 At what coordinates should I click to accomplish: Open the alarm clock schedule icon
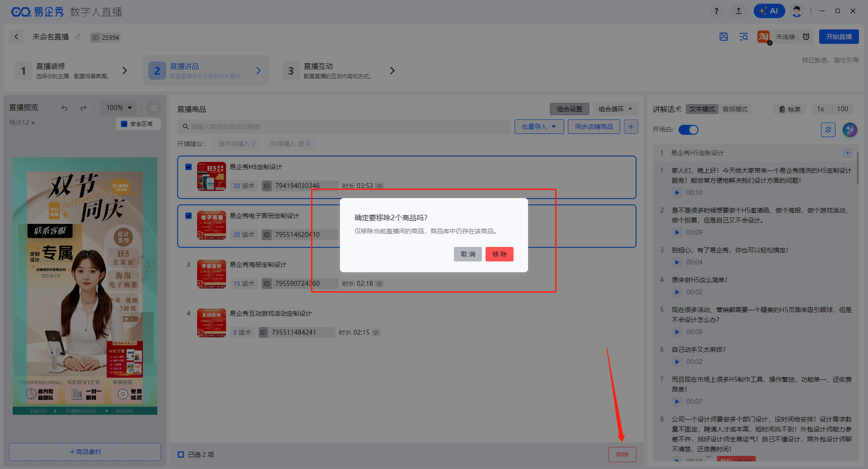coord(806,37)
